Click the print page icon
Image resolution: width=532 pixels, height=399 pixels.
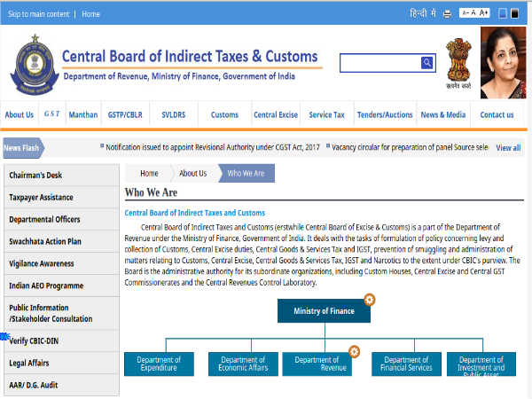tap(447, 14)
